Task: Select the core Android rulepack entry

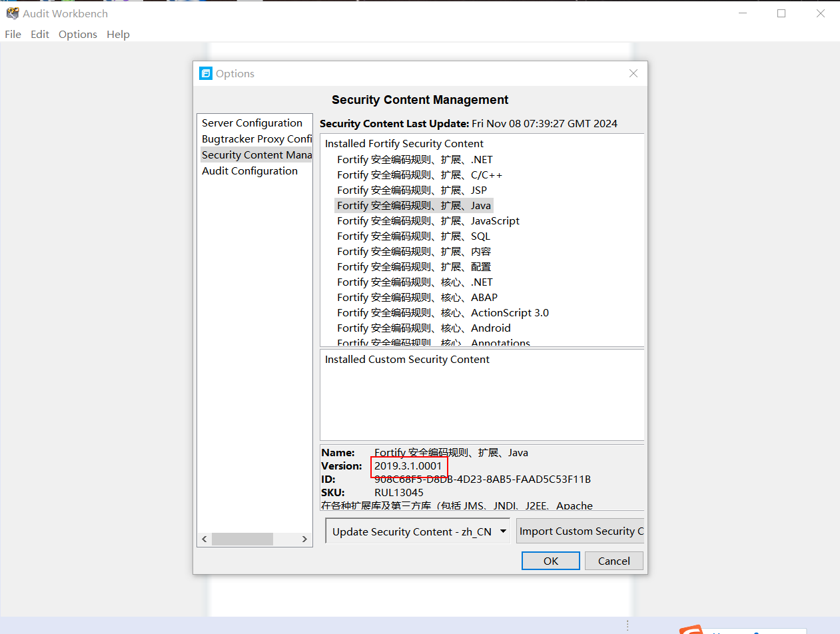Action: point(424,328)
